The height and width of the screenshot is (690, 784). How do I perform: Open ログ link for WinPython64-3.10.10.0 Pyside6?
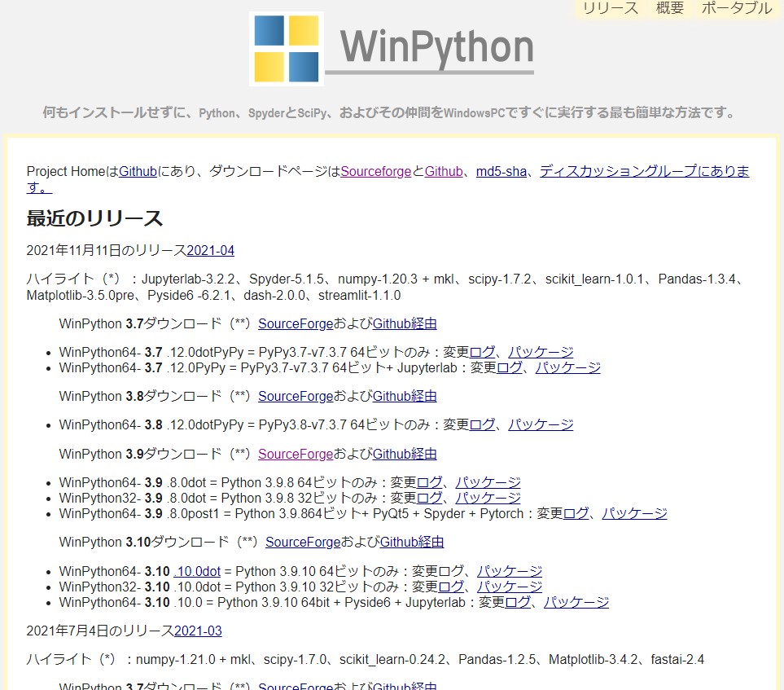(x=518, y=602)
